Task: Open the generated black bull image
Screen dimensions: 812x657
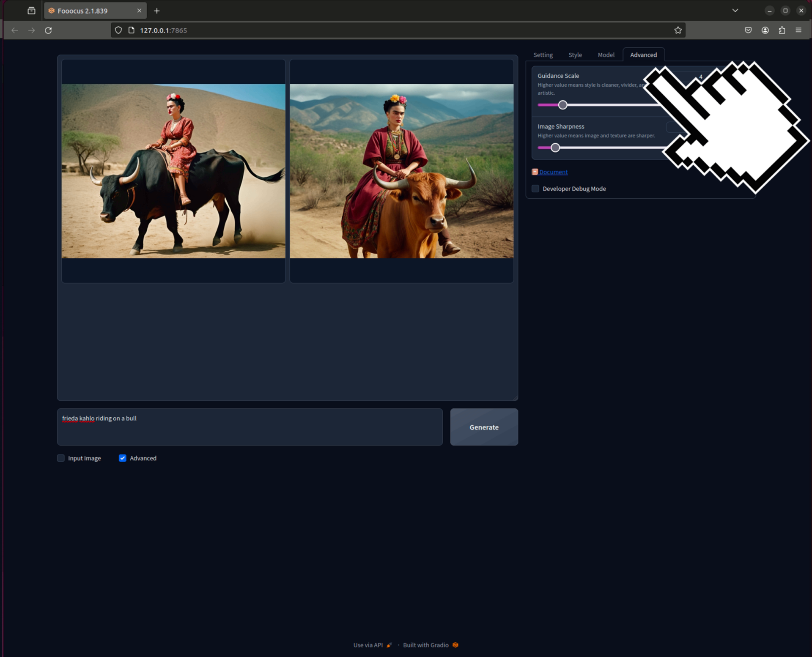Action: pos(173,171)
